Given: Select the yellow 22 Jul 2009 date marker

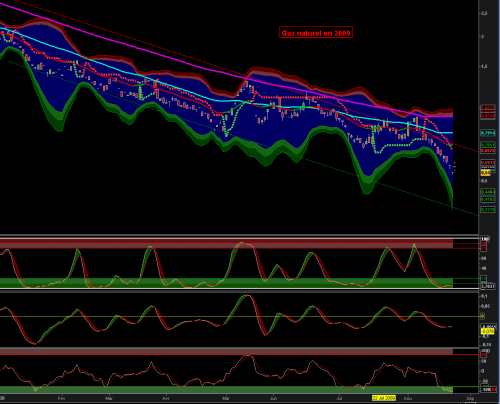Looking at the screenshot, I should click(x=384, y=398).
